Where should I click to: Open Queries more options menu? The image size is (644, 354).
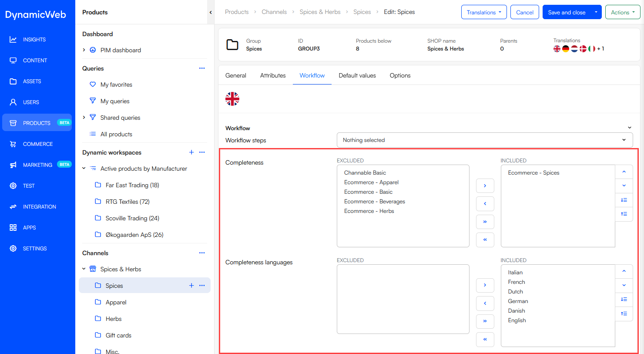point(202,68)
